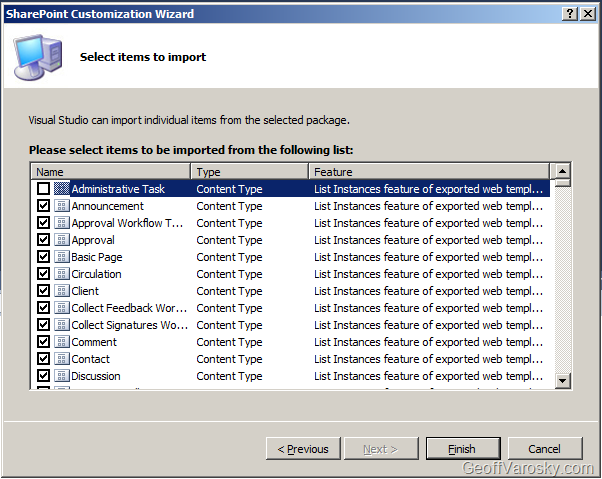Click the Circulation content type icon
The image size is (602, 479).
[x=62, y=274]
